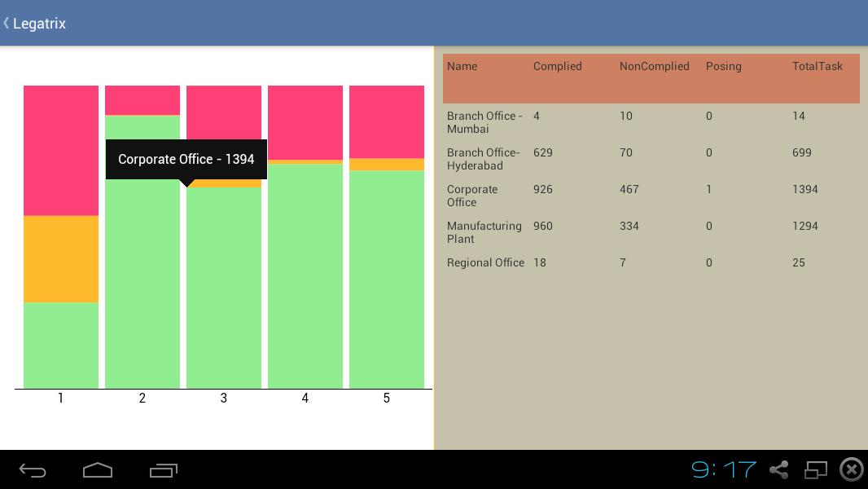Image resolution: width=868 pixels, height=489 pixels.
Task: Tap TotalTask value 25 for Regional Office
Action: point(798,262)
